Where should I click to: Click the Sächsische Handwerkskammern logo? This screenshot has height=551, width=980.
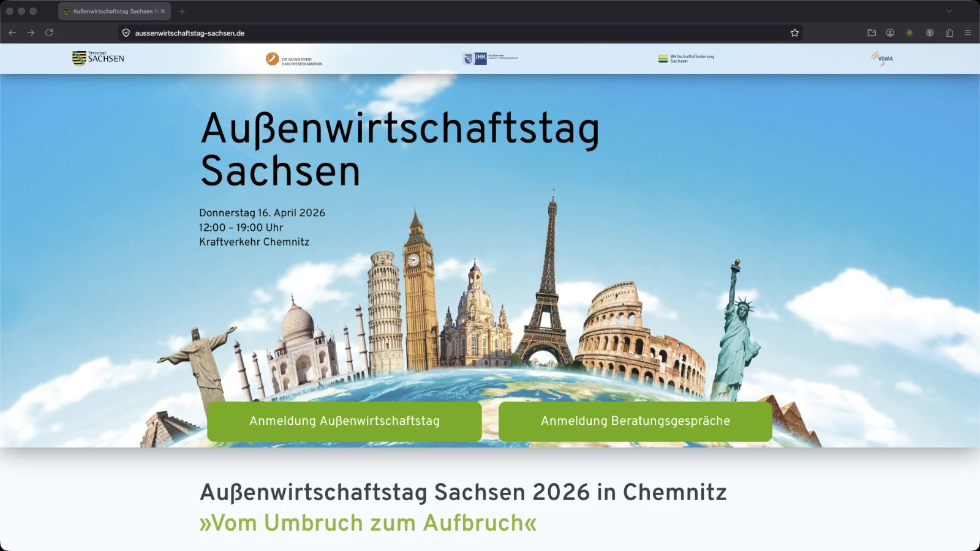pos(295,58)
